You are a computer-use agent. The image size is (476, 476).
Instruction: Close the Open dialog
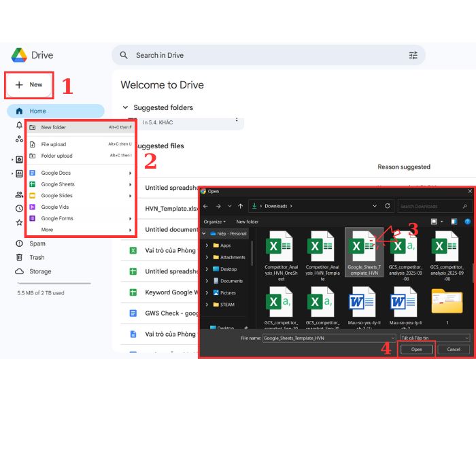(x=470, y=191)
